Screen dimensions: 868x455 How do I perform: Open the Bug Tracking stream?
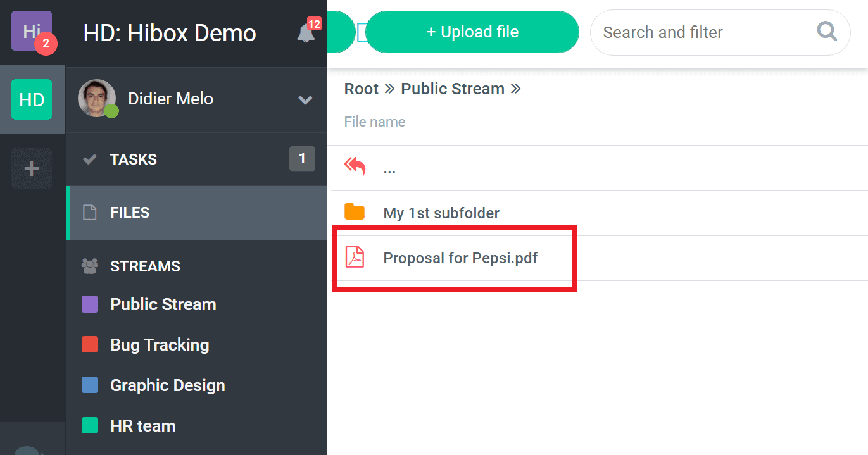coord(160,345)
